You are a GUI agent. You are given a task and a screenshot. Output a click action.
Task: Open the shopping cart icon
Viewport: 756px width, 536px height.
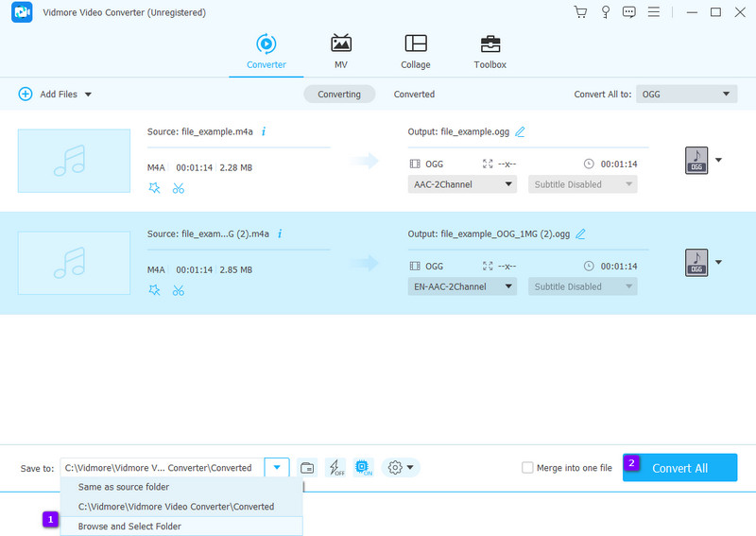(x=580, y=12)
